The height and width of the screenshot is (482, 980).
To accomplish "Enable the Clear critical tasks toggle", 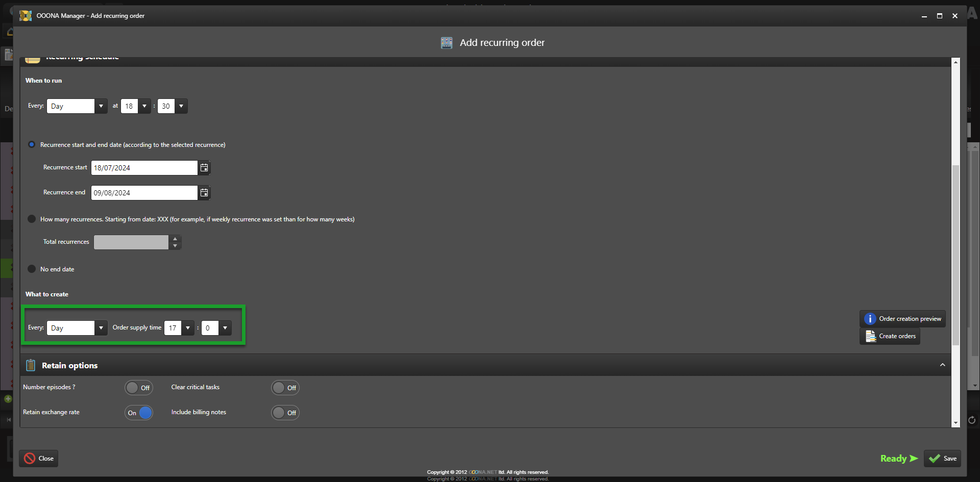I will (285, 388).
